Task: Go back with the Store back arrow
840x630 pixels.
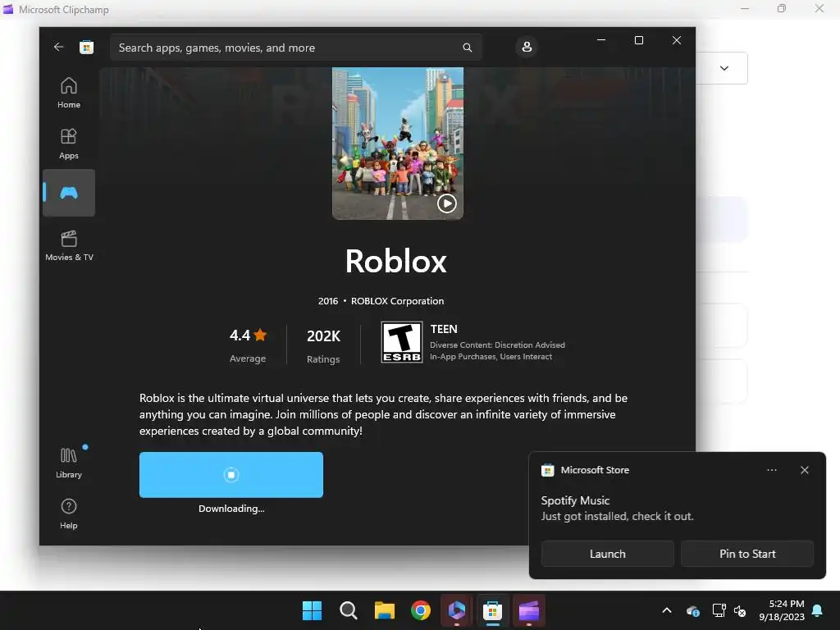Action: point(58,47)
